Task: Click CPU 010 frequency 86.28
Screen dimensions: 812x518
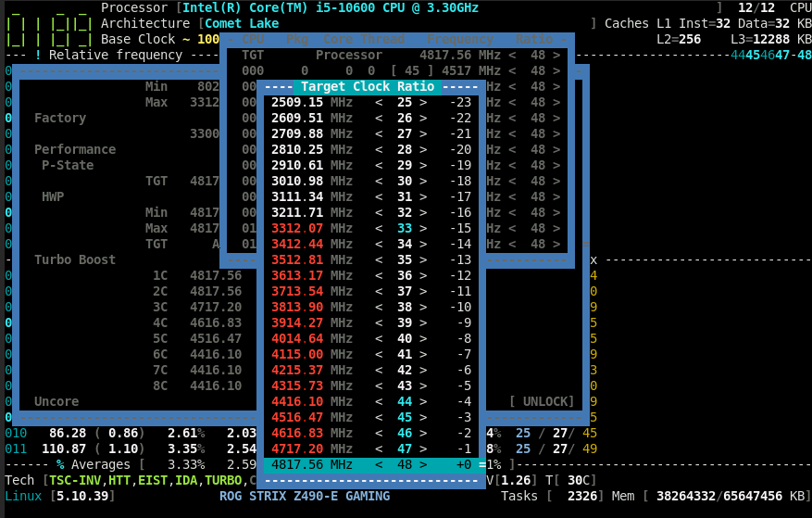Action: coord(68,433)
